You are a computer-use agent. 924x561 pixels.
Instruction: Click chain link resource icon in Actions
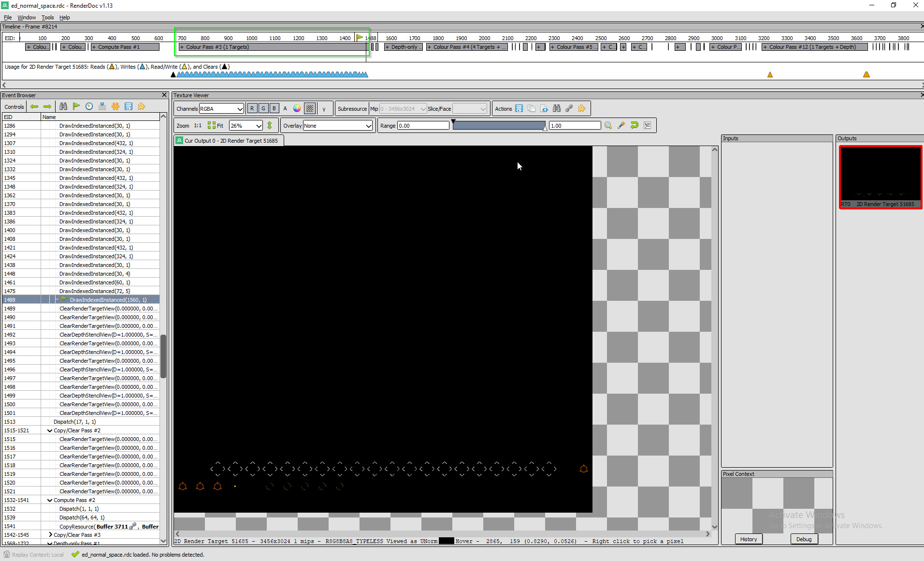569,108
